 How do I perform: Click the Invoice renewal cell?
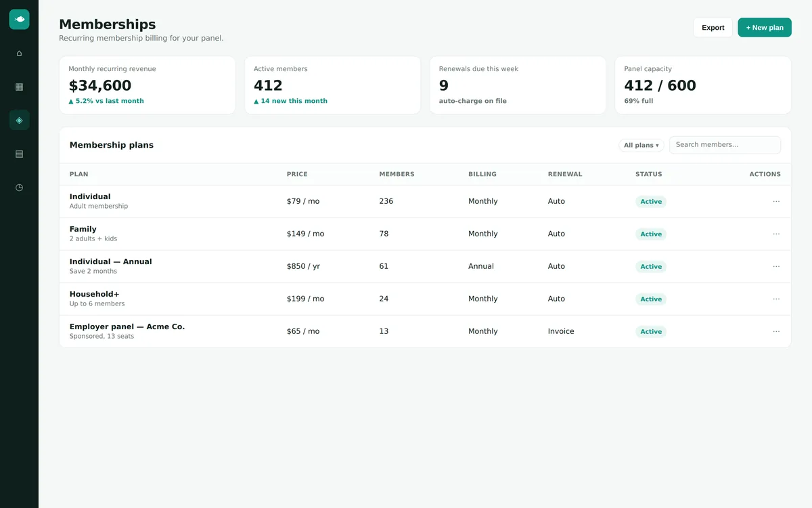pos(561,331)
